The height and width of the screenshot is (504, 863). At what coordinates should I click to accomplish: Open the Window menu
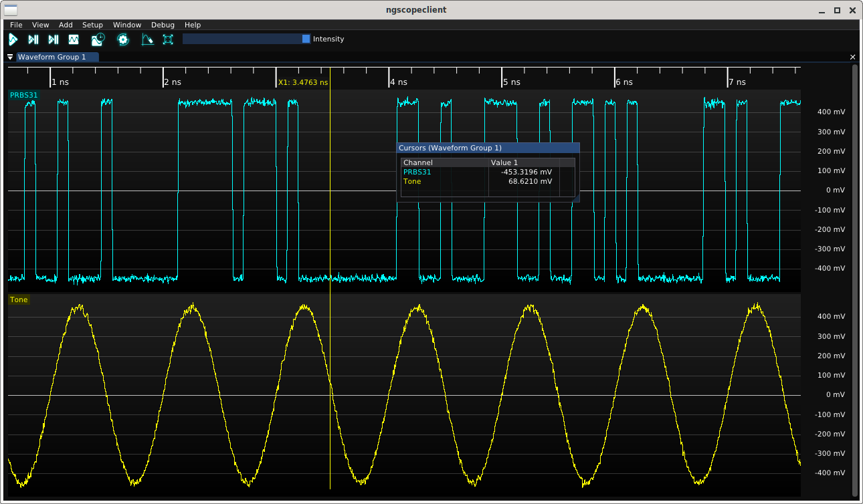coord(127,25)
